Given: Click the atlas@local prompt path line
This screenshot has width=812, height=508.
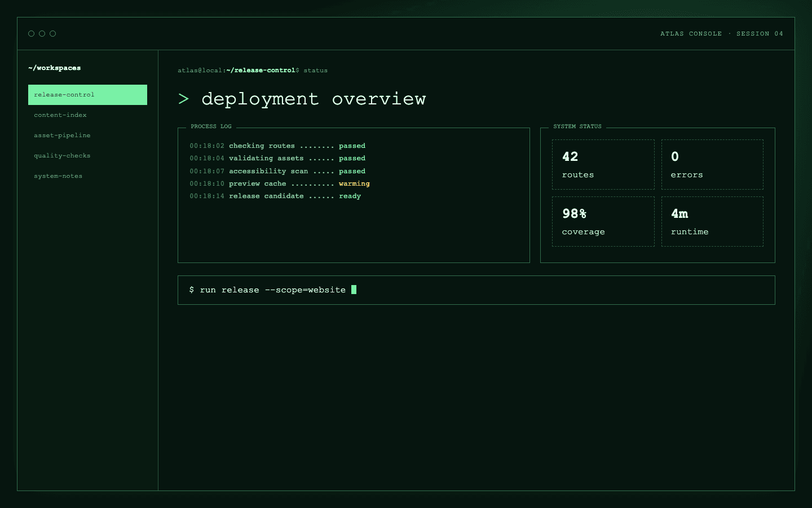Looking at the screenshot, I should click(253, 71).
